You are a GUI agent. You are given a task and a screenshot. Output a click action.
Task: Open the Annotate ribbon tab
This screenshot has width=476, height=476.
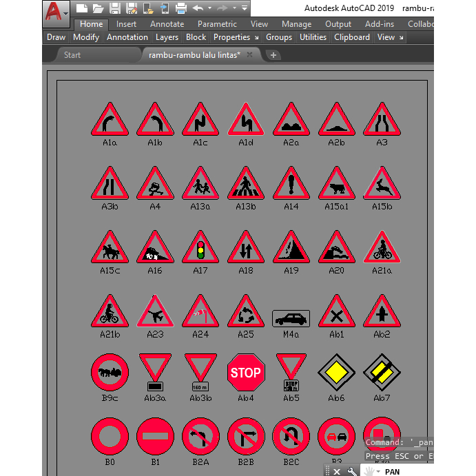[167, 24]
